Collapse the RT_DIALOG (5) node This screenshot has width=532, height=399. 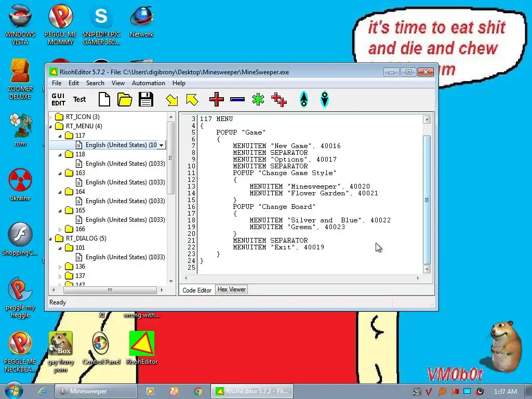[x=51, y=239]
